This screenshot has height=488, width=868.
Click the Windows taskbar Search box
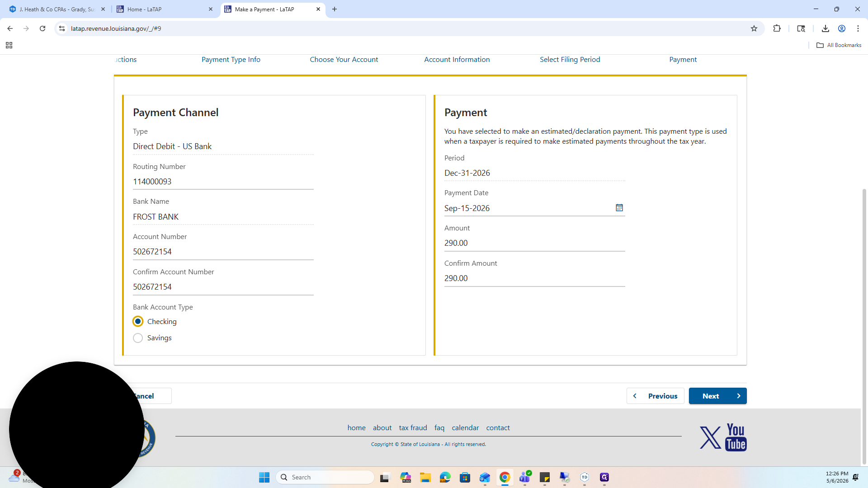[x=325, y=477]
